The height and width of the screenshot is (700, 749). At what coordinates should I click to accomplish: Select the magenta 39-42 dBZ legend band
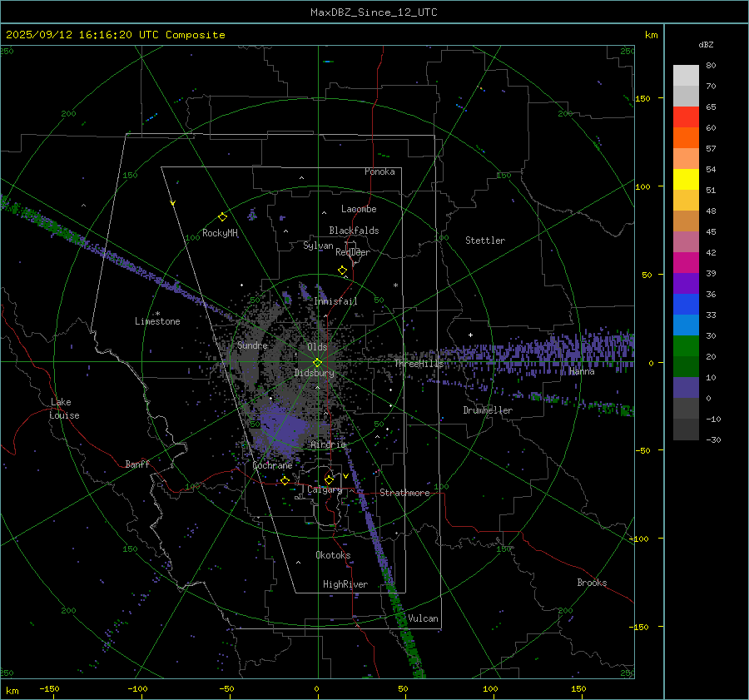(686, 263)
